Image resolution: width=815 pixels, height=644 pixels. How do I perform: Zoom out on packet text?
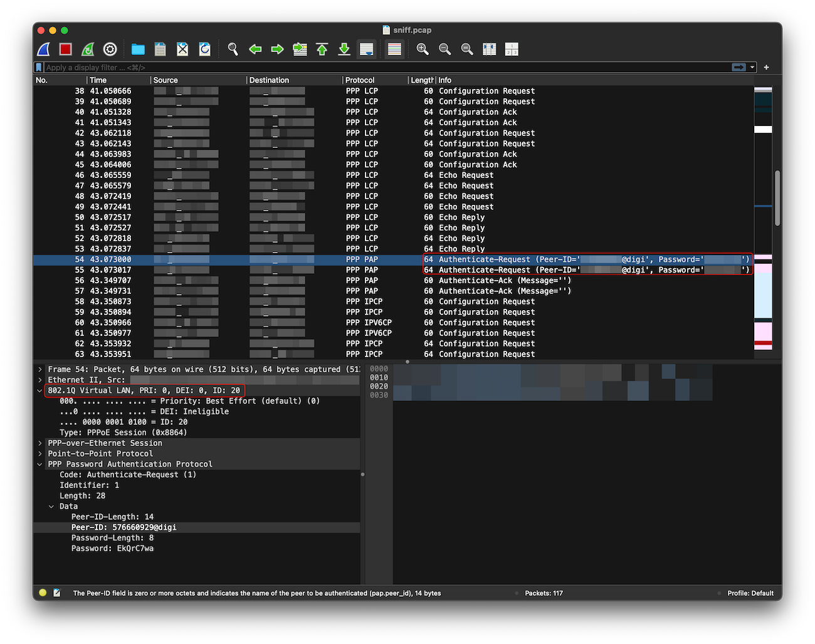pos(445,49)
